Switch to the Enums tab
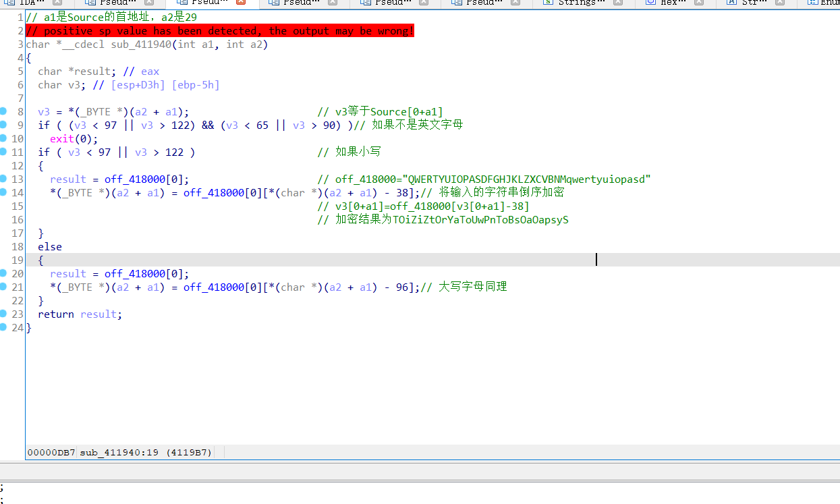This screenshot has height=504, width=840. [830, 3]
